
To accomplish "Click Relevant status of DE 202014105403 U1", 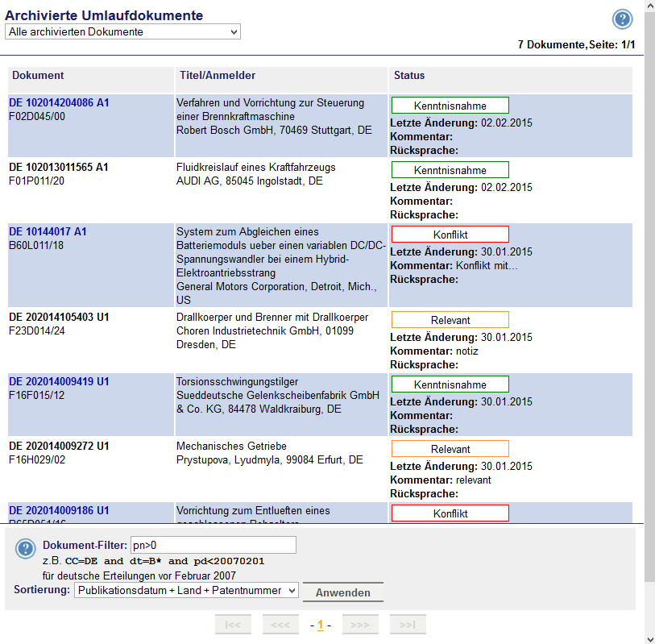I will click(450, 320).
